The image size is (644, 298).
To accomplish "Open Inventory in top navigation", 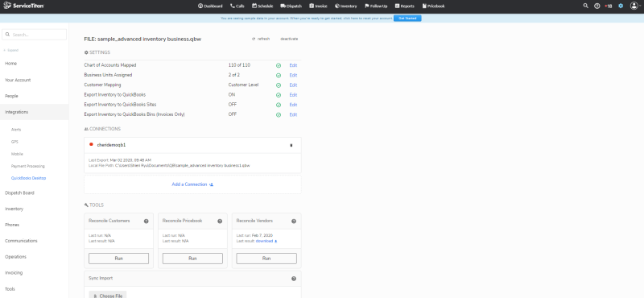I will coord(346,6).
